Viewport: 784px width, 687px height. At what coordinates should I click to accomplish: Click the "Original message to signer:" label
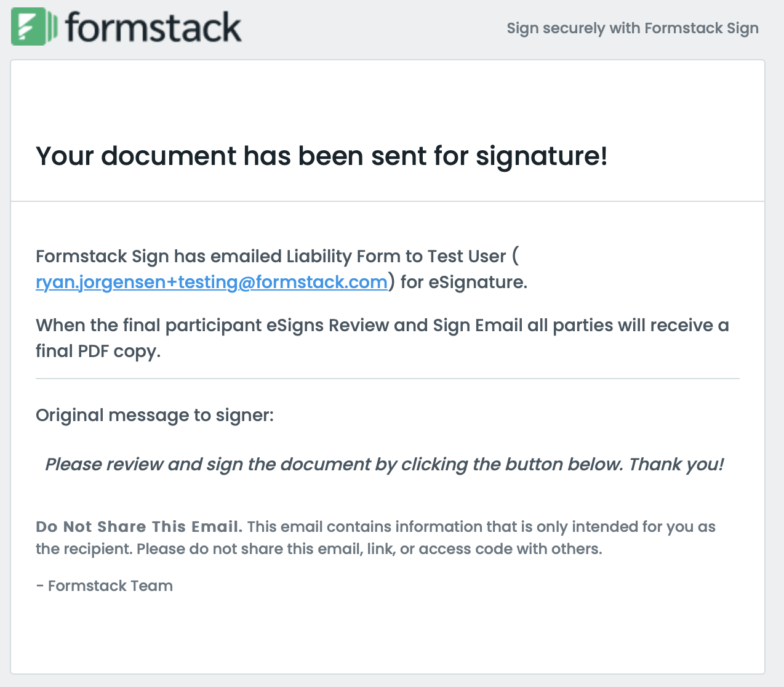(x=154, y=415)
